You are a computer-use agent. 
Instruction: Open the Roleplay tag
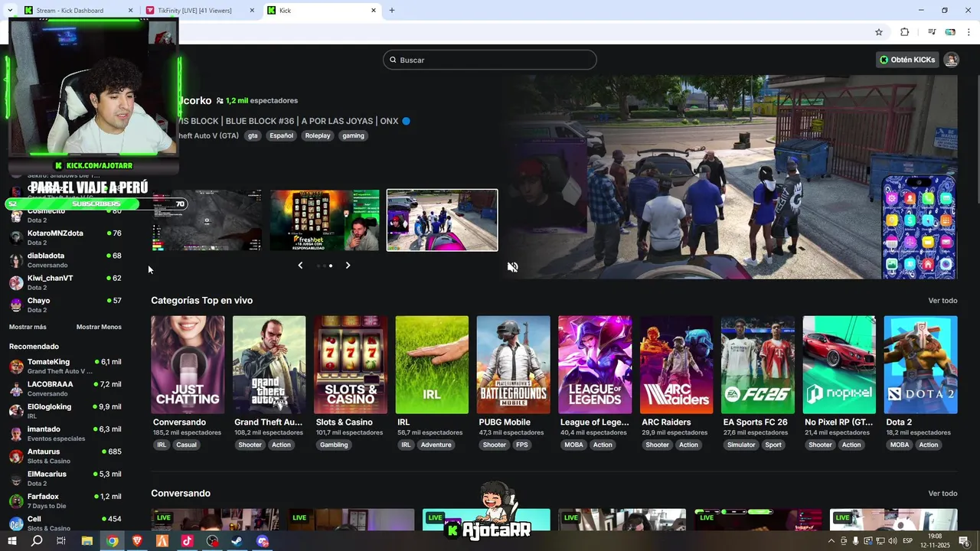coord(318,135)
